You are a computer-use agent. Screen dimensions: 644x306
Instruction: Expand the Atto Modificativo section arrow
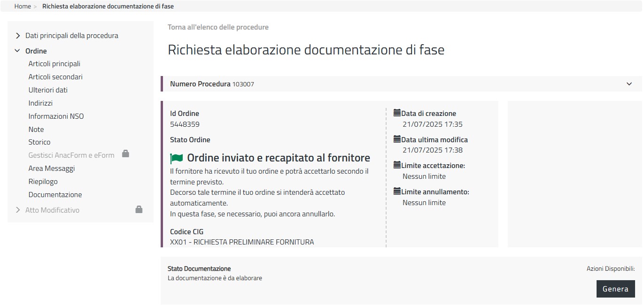point(18,210)
